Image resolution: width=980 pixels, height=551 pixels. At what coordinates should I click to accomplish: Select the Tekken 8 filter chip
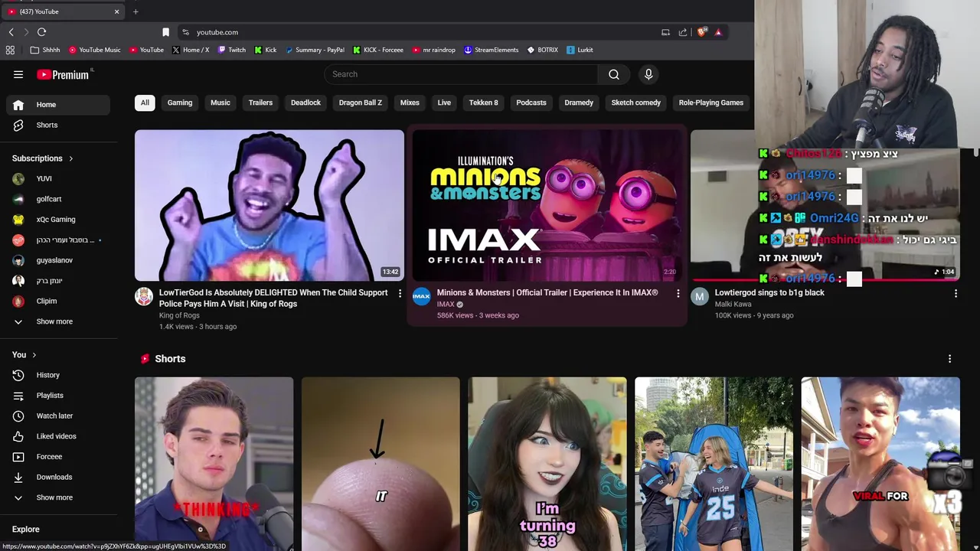(483, 103)
